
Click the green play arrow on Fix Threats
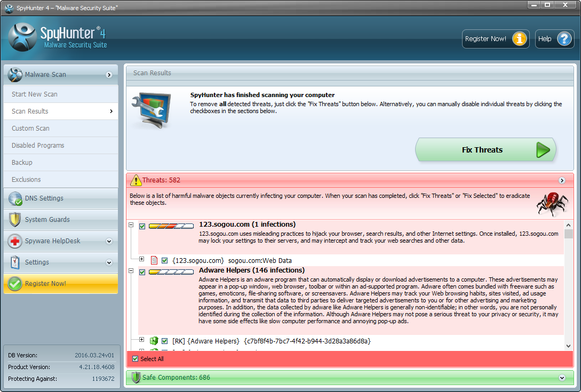coord(543,150)
